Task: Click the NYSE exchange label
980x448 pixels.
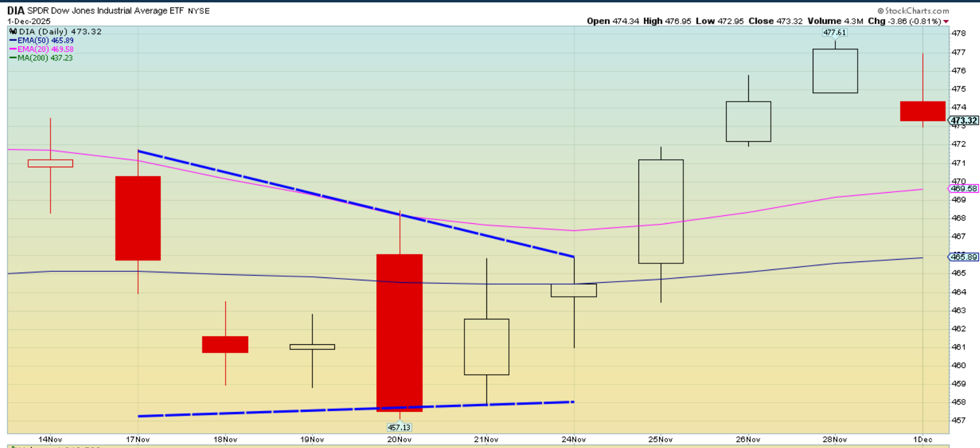Action: [x=199, y=11]
